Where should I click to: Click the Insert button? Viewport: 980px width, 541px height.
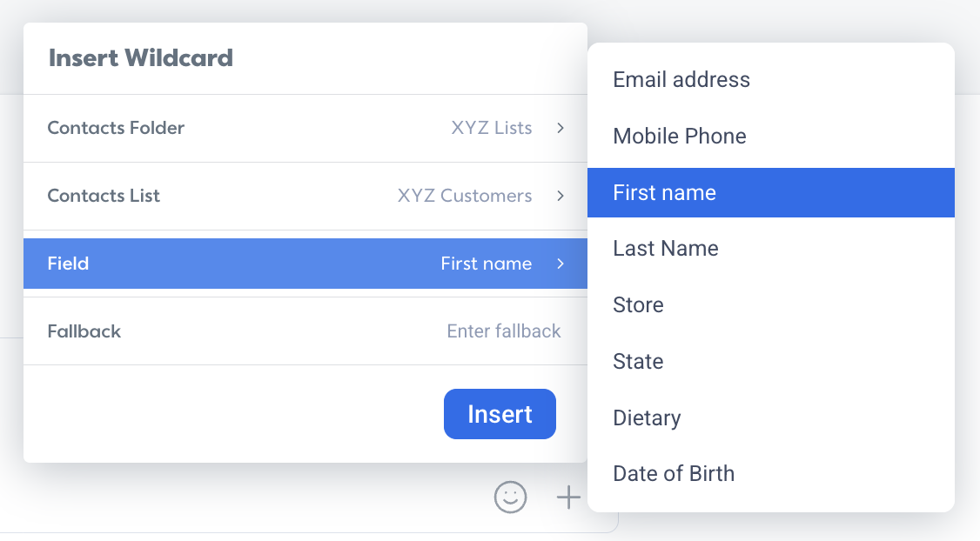[500, 414]
